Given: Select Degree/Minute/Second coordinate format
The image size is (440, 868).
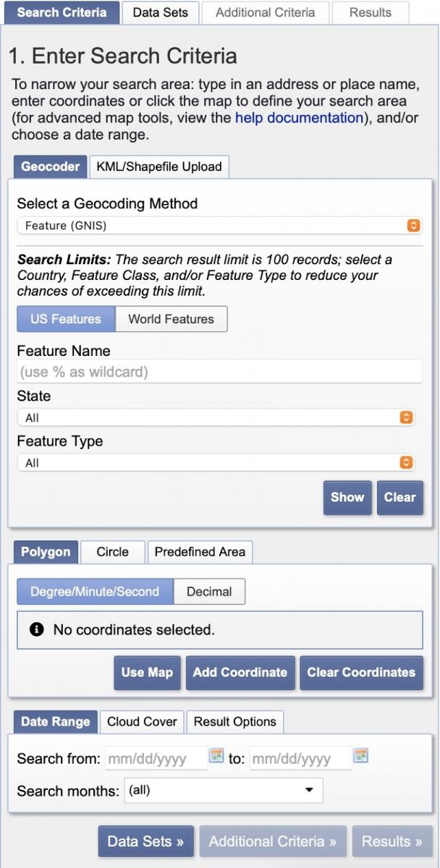Looking at the screenshot, I should click(x=95, y=592).
